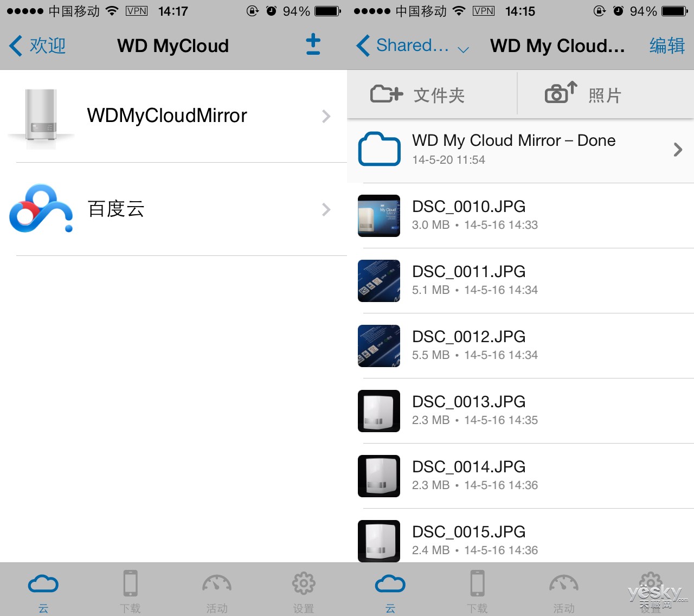The height and width of the screenshot is (616, 694).
Task: Open the WDMyCloudMirror device icon
Action: [41, 118]
